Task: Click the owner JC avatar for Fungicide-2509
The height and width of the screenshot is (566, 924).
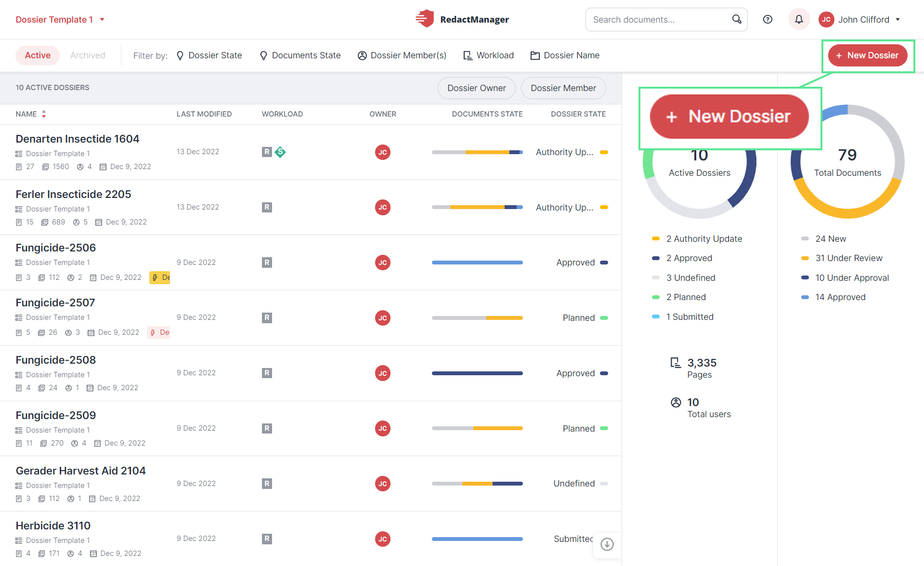Action: click(383, 428)
